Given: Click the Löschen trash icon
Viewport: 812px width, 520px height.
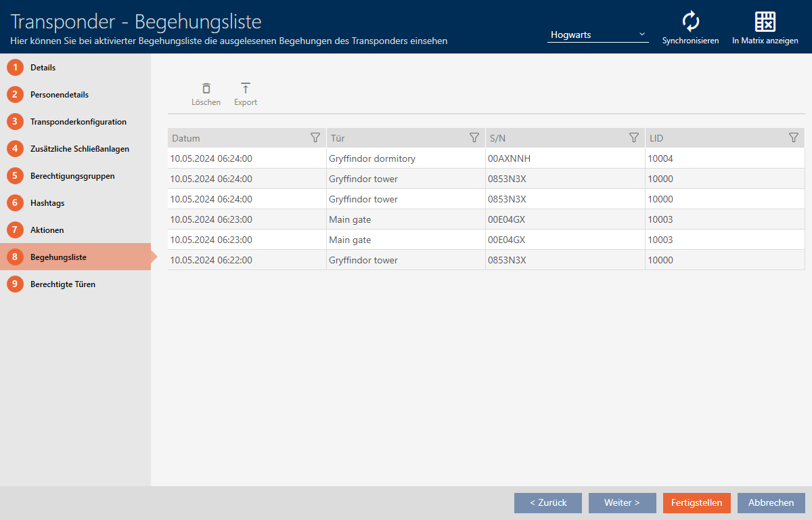Looking at the screenshot, I should coord(206,89).
